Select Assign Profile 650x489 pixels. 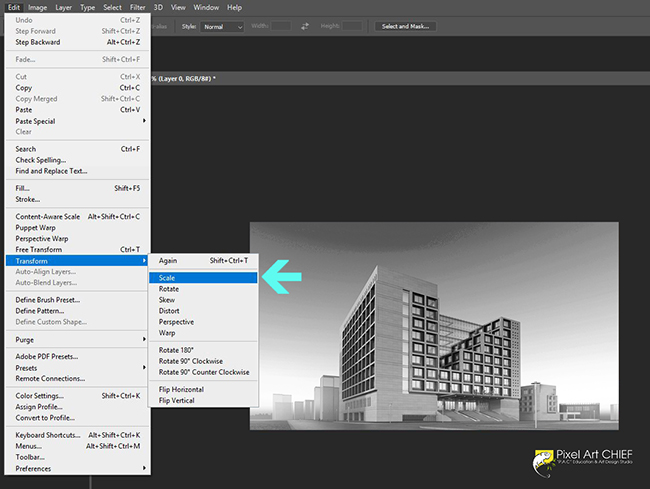[x=78, y=407]
